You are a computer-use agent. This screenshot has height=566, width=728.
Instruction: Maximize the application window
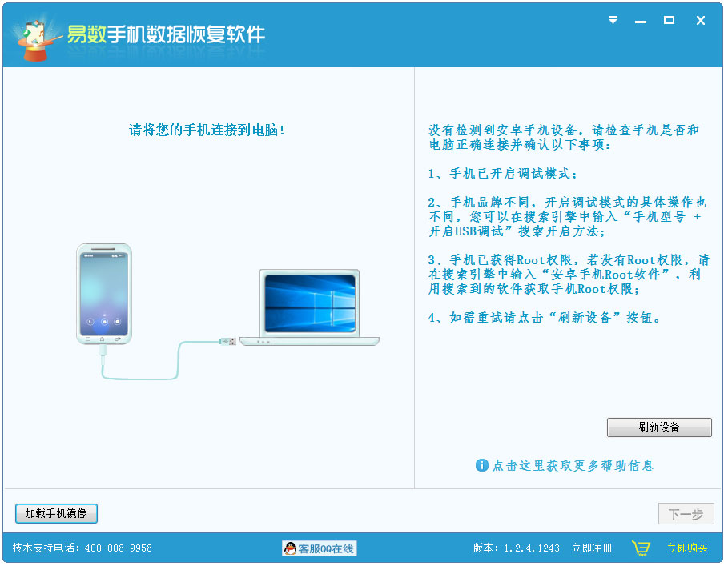pyautogui.click(x=670, y=21)
